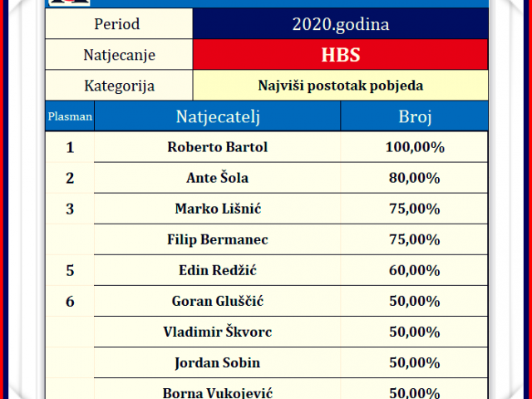The image size is (532, 399).
Task: Select the Jordan Sobin name cell
Action: (x=218, y=363)
